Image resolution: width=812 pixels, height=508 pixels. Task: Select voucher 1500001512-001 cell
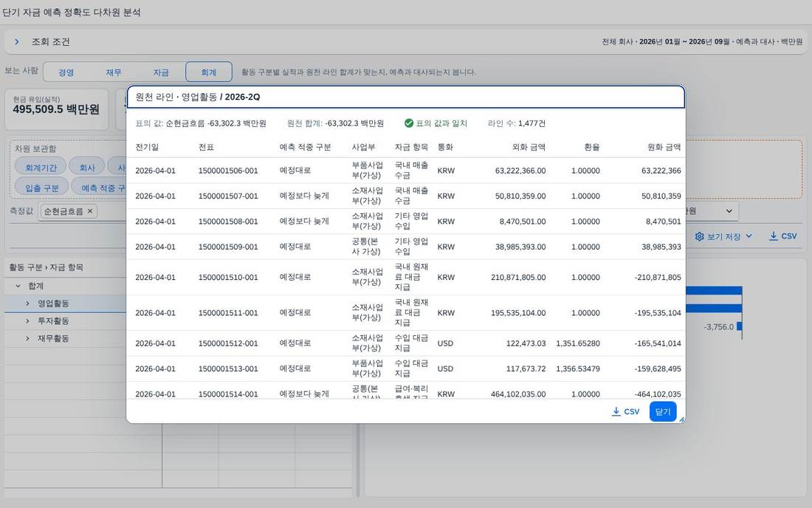click(228, 343)
